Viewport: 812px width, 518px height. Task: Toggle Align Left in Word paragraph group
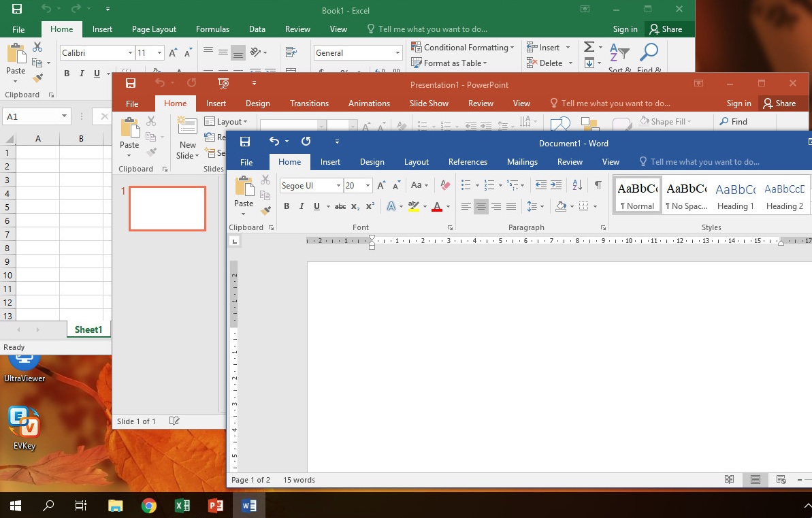point(466,206)
